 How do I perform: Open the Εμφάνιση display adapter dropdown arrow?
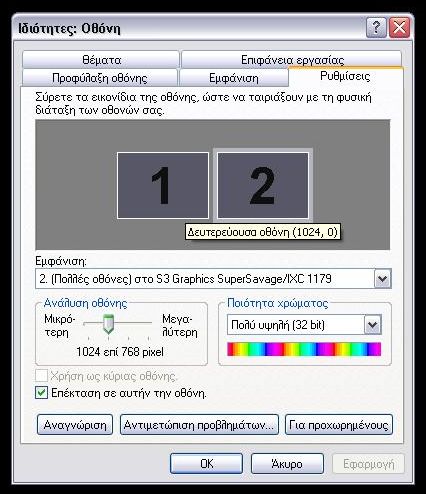pyautogui.click(x=382, y=279)
